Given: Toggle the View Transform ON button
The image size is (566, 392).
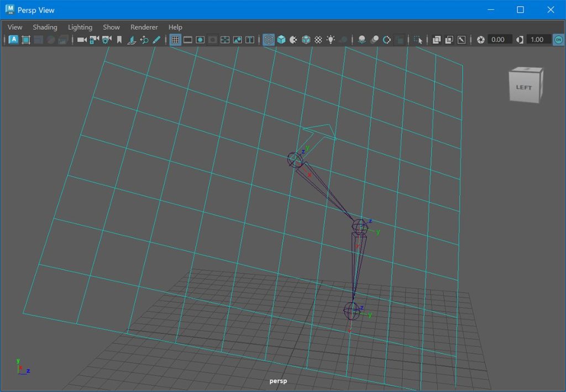Looking at the screenshot, I should [x=558, y=40].
